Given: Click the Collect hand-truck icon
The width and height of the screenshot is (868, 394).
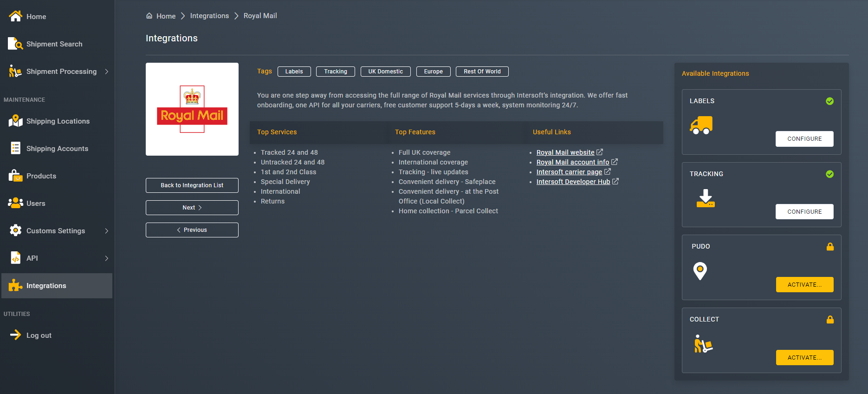Looking at the screenshot, I should (703, 344).
